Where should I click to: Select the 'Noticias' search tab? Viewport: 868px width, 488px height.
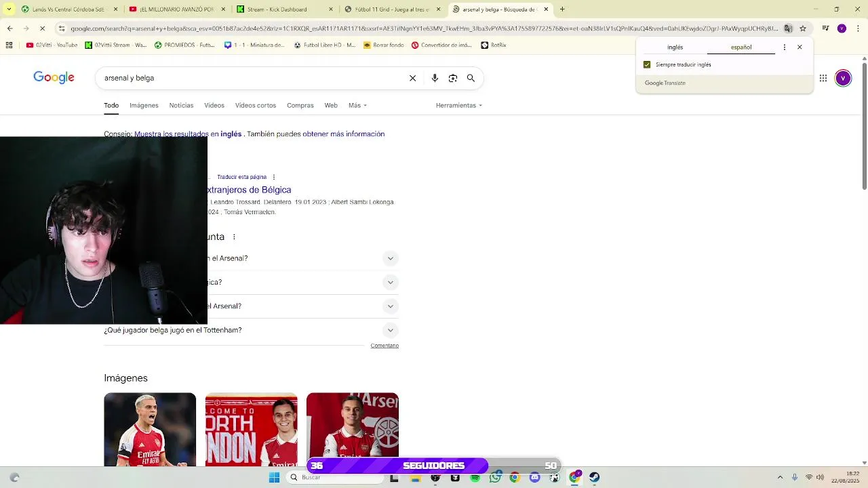(181, 106)
